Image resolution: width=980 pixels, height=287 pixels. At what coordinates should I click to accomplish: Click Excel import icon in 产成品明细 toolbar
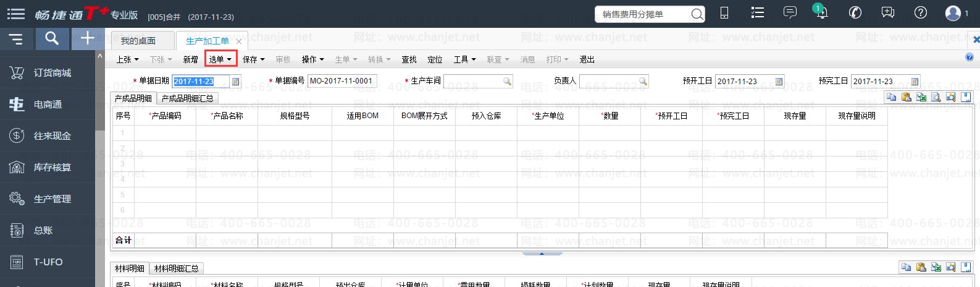pos(921,97)
